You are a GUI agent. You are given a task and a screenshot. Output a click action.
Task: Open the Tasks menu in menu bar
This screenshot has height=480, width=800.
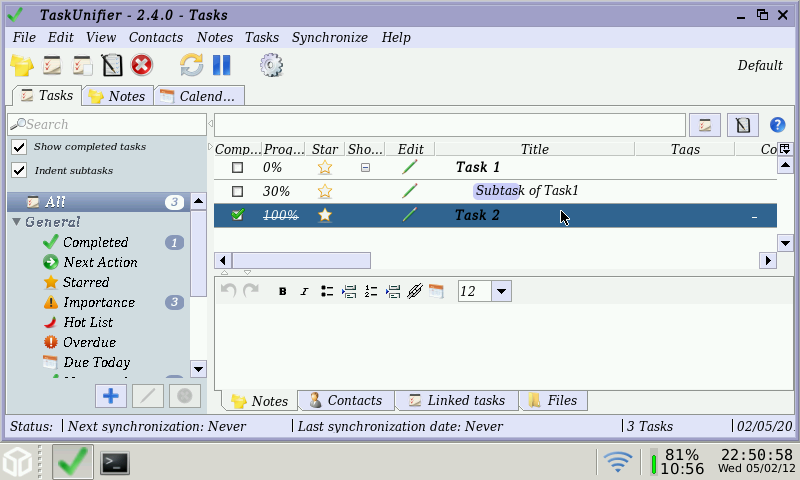(x=262, y=37)
